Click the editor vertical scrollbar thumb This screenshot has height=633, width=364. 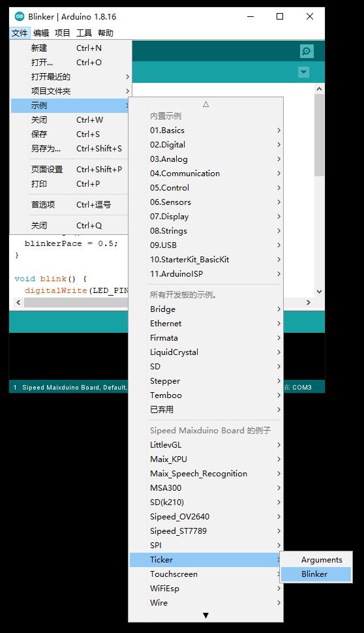319,135
